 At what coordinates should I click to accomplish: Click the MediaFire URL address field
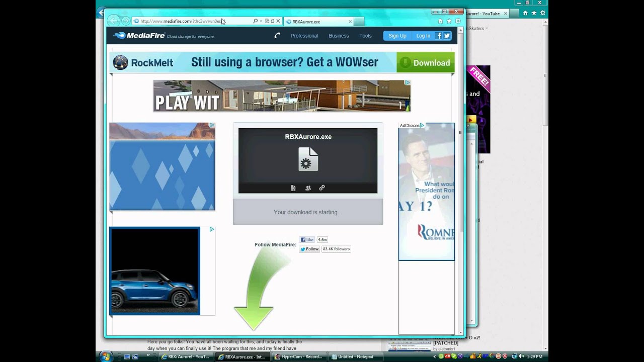coord(191,21)
